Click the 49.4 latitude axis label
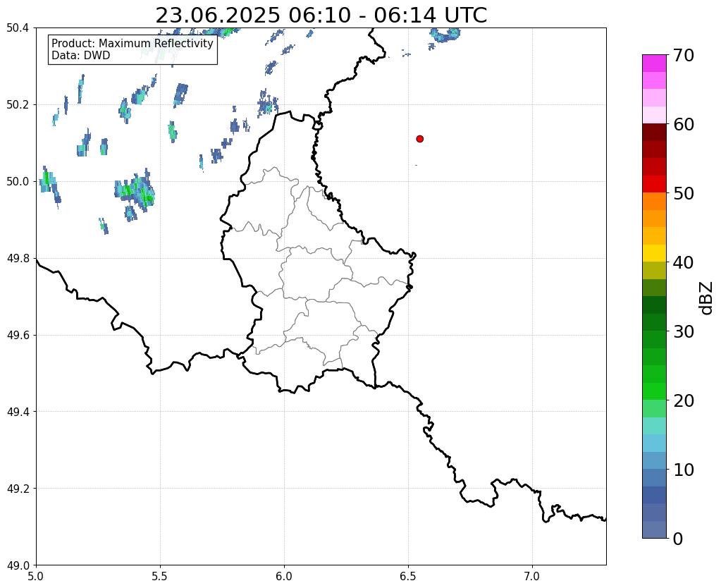This screenshot has height=588, width=721. tap(18, 412)
